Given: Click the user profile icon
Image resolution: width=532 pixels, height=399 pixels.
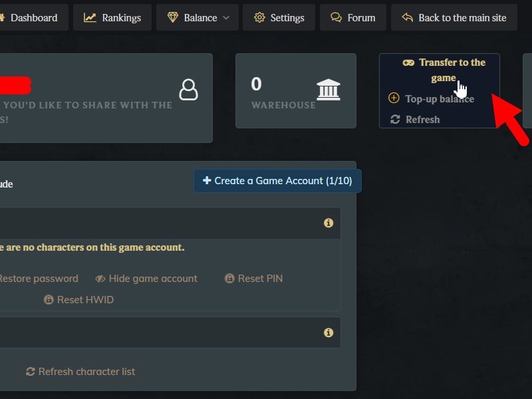Looking at the screenshot, I should (189, 89).
